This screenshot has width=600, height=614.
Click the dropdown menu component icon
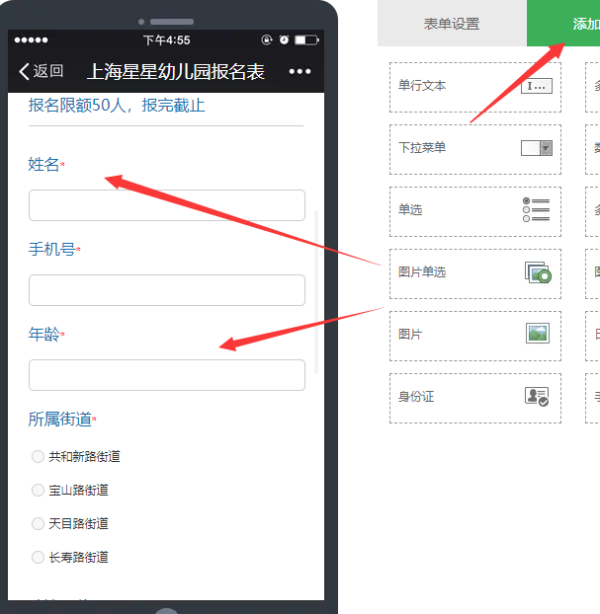coord(537,148)
